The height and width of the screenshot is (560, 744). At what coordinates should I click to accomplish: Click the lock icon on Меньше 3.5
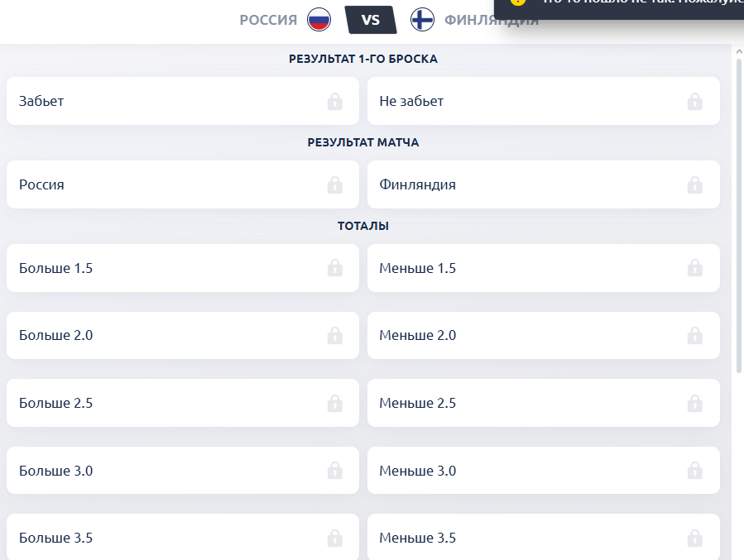pos(694,538)
